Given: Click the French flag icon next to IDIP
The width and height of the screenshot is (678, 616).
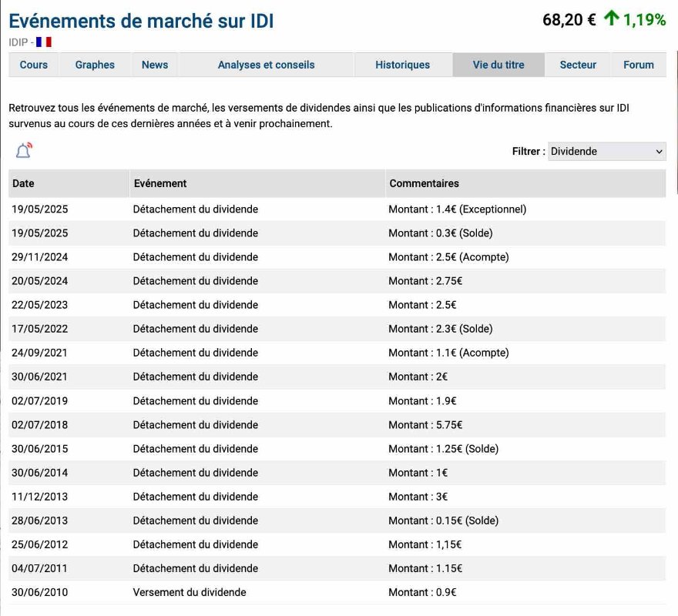Looking at the screenshot, I should tap(44, 42).
